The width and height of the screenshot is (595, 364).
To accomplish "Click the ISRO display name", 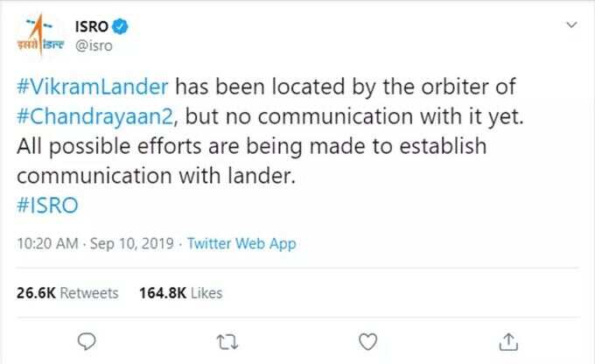I will click(92, 26).
